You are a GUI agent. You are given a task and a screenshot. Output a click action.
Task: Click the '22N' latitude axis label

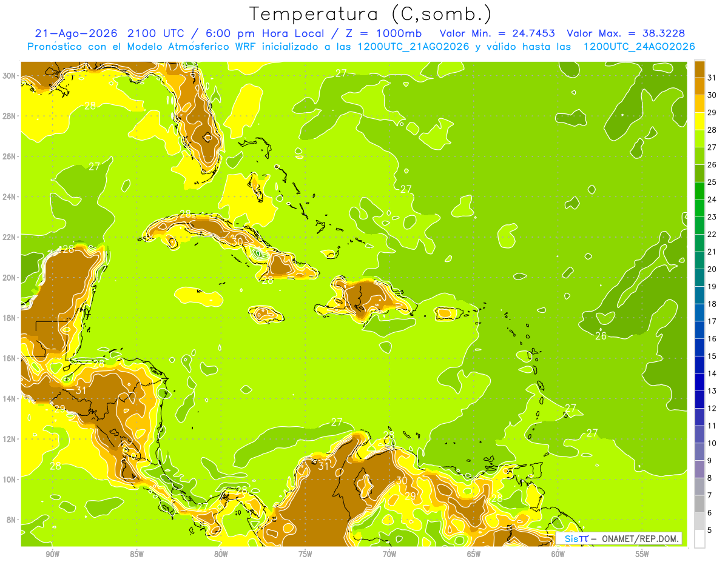pyautogui.click(x=10, y=237)
